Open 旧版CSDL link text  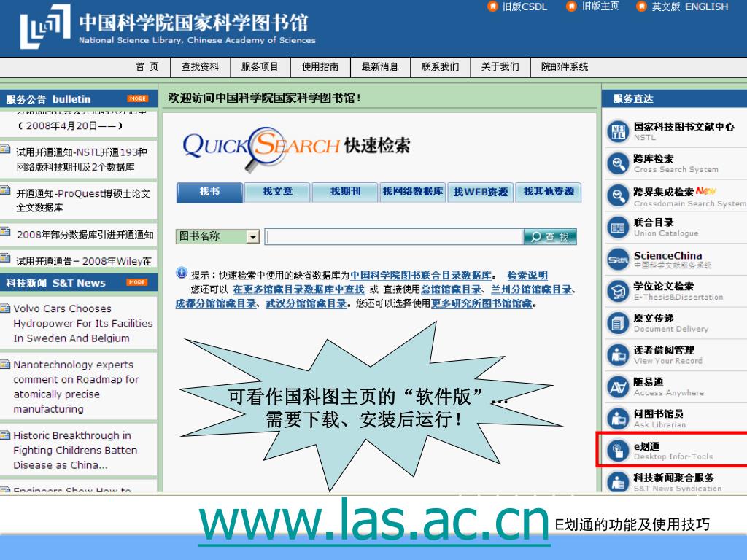pos(525,7)
